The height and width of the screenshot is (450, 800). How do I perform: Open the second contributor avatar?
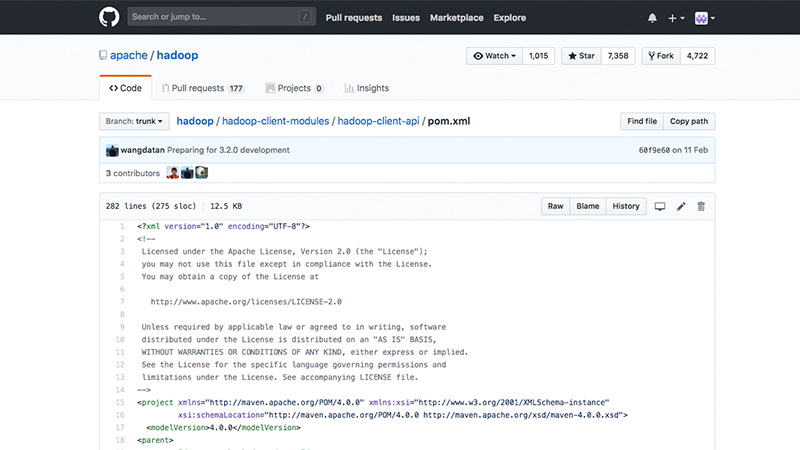pyautogui.click(x=187, y=173)
